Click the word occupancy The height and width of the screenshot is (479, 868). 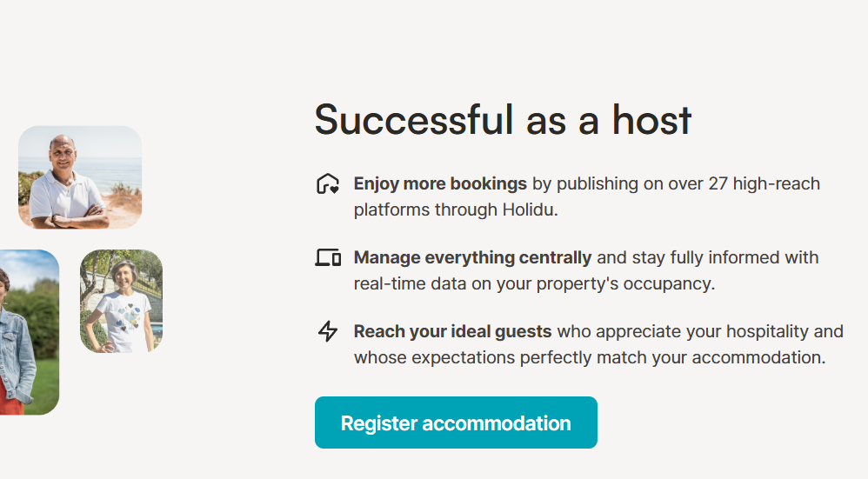(678, 284)
